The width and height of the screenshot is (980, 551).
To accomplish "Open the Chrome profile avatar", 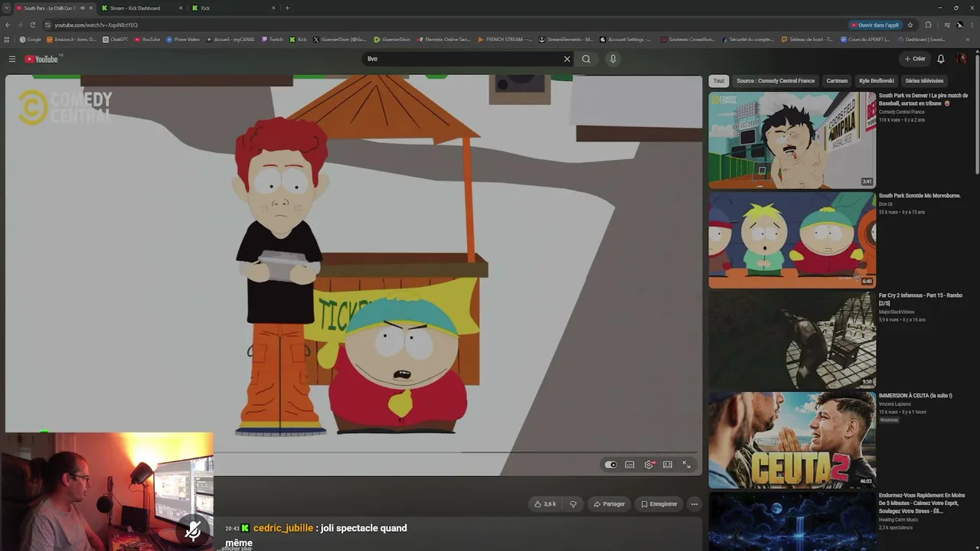I will pos(959,24).
